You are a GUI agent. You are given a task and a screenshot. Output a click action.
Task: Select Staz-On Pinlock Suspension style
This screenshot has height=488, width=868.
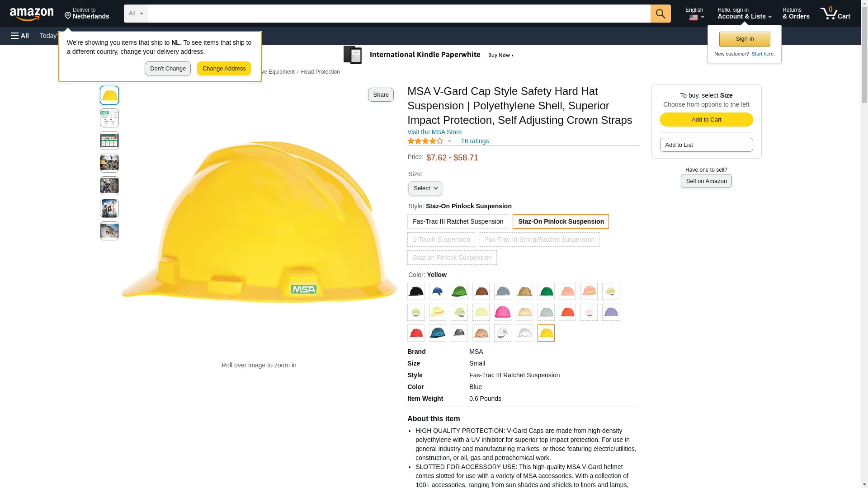(561, 221)
